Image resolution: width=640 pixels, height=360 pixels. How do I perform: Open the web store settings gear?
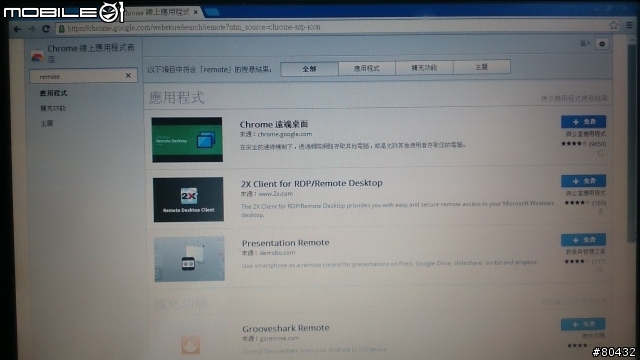click(x=602, y=44)
